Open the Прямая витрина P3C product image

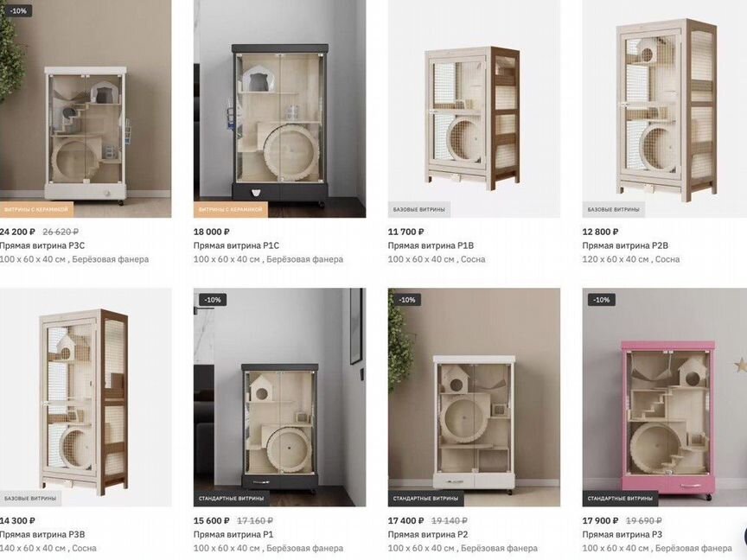point(86,109)
